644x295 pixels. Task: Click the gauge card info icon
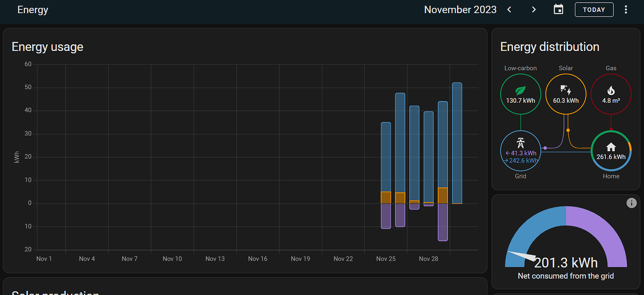631,203
